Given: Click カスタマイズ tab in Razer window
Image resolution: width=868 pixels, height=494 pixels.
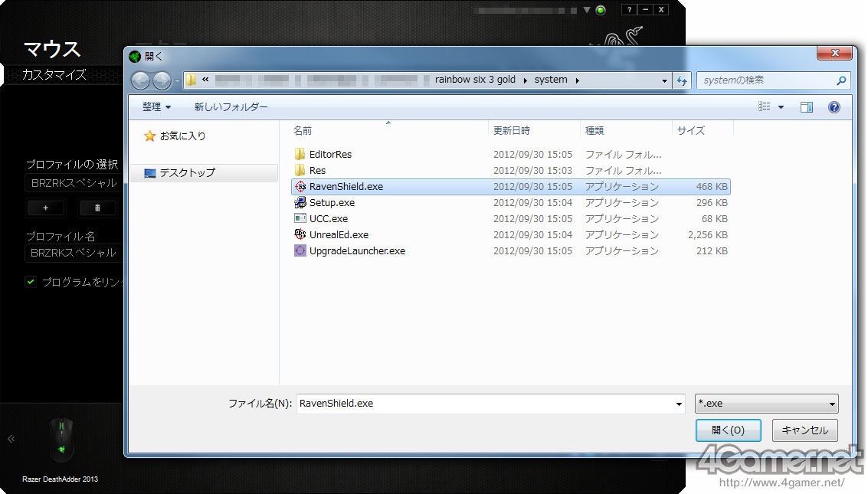Looking at the screenshot, I should pos(54,74).
